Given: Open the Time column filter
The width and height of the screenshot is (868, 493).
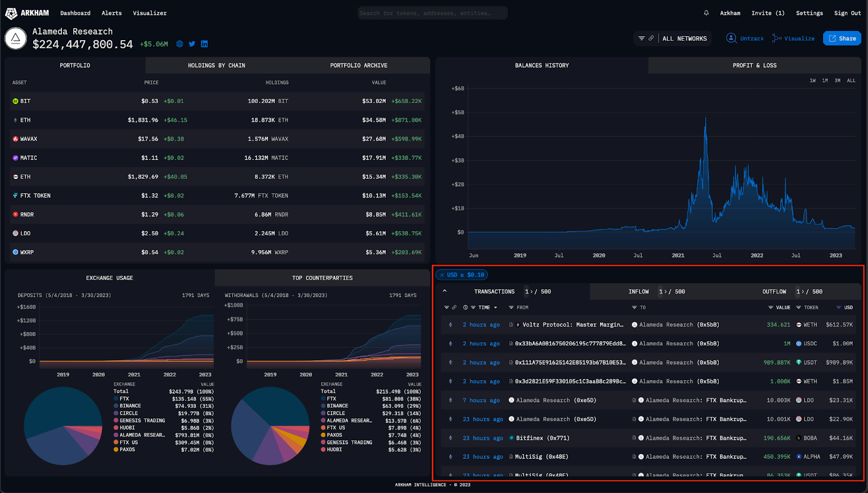Looking at the screenshot, I should 473,308.
